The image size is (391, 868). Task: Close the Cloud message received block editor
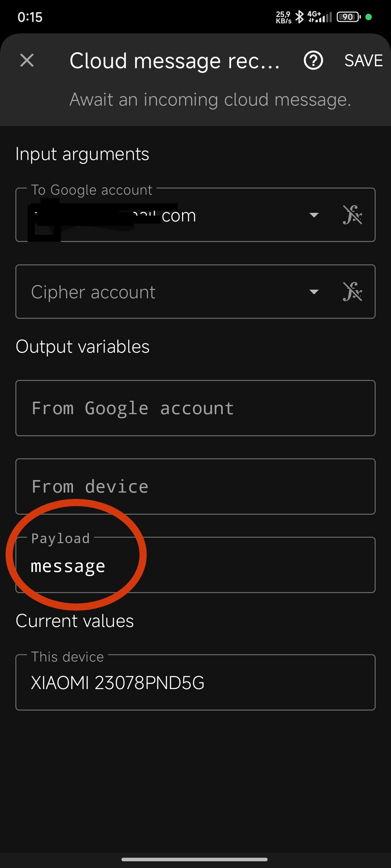click(x=27, y=61)
